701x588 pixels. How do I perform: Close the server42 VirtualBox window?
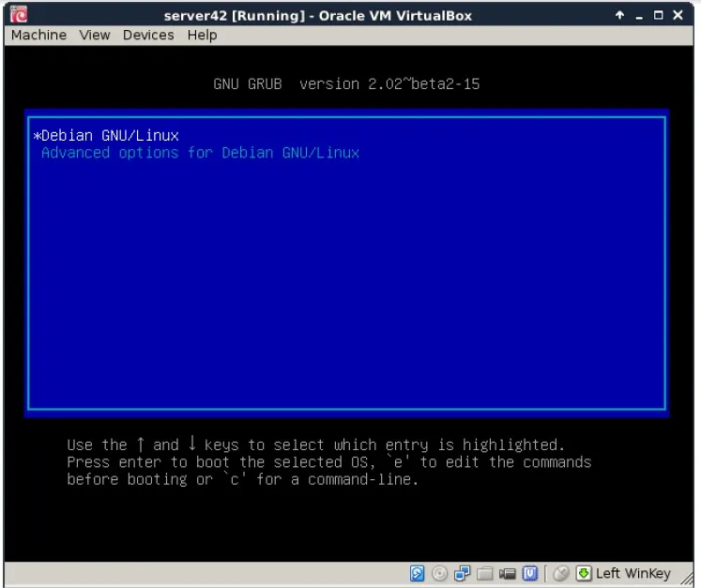(678, 15)
